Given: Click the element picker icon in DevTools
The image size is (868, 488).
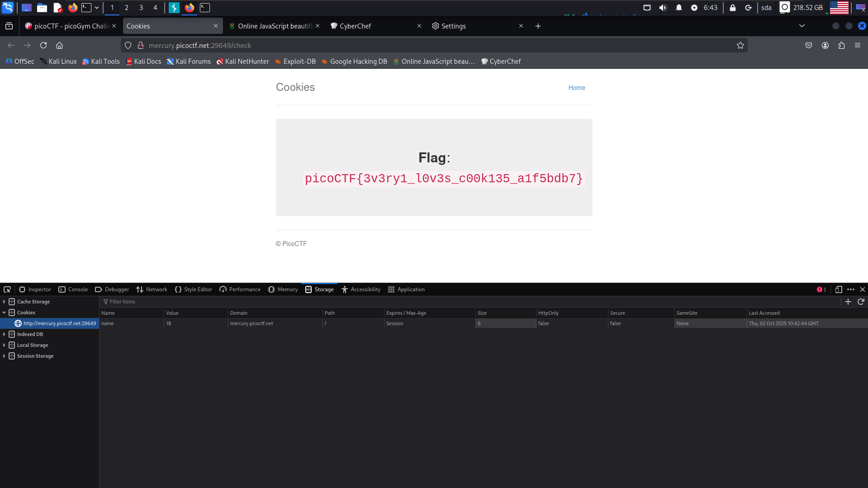Looking at the screenshot, I should (x=7, y=289).
